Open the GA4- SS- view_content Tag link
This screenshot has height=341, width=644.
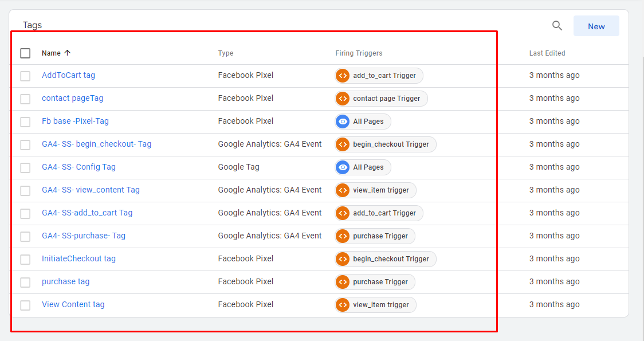(91, 190)
